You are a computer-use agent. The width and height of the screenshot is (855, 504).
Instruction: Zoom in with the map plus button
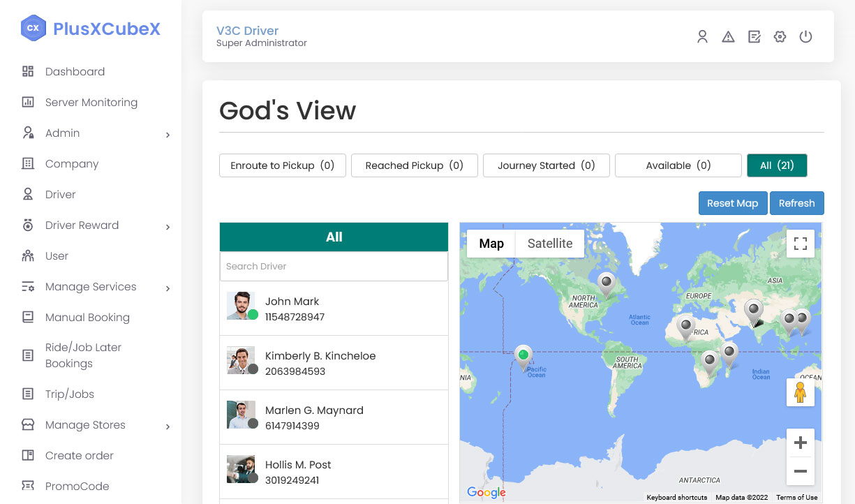pos(801,443)
